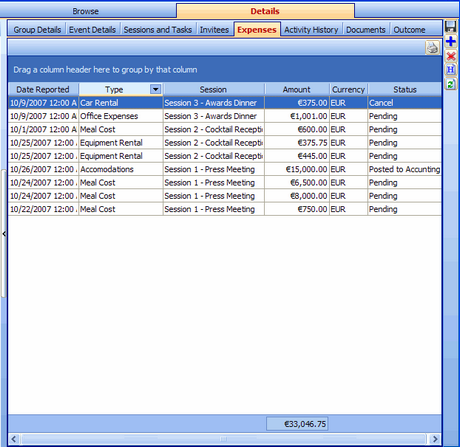Viewport: 460px width, 447px height.
Task: Select the Details tab
Action: point(265,11)
